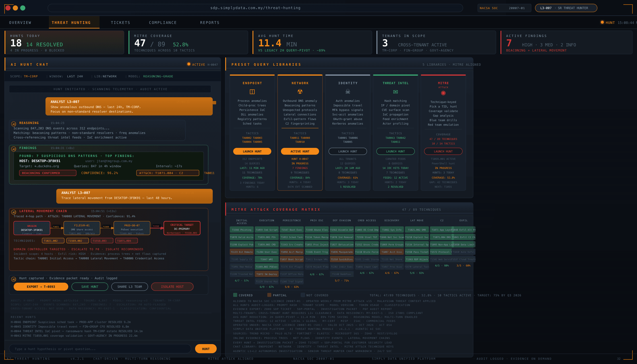
Task: Click the AI badge beside REASONING
Action: (14, 124)
